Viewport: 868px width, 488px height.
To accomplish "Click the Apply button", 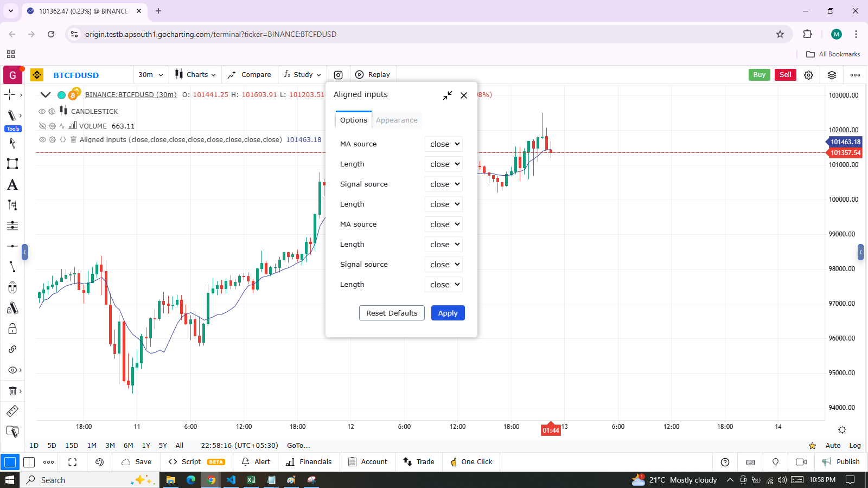I will tap(448, 313).
